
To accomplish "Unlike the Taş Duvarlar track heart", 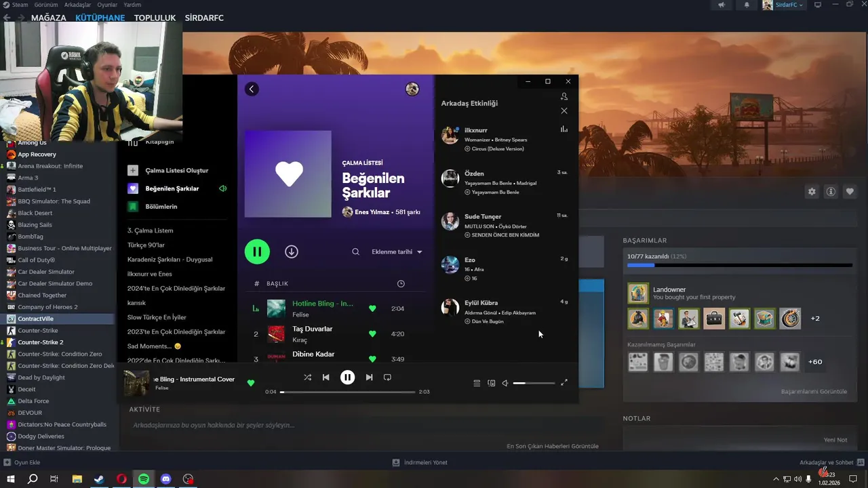I will (x=372, y=333).
